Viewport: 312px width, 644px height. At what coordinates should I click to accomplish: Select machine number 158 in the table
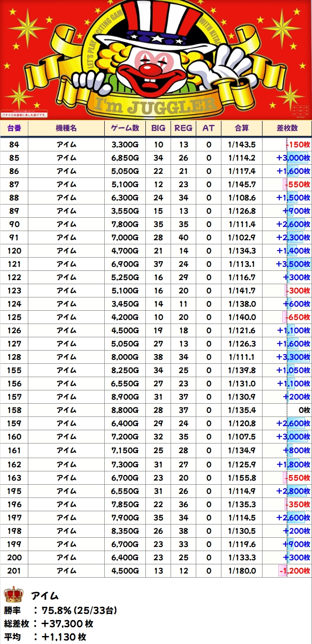(x=14, y=410)
